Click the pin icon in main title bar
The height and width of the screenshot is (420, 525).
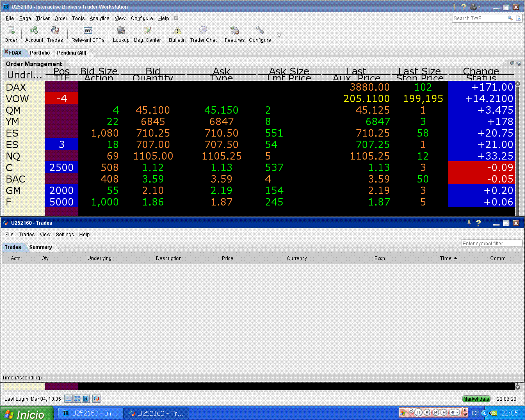click(454, 7)
